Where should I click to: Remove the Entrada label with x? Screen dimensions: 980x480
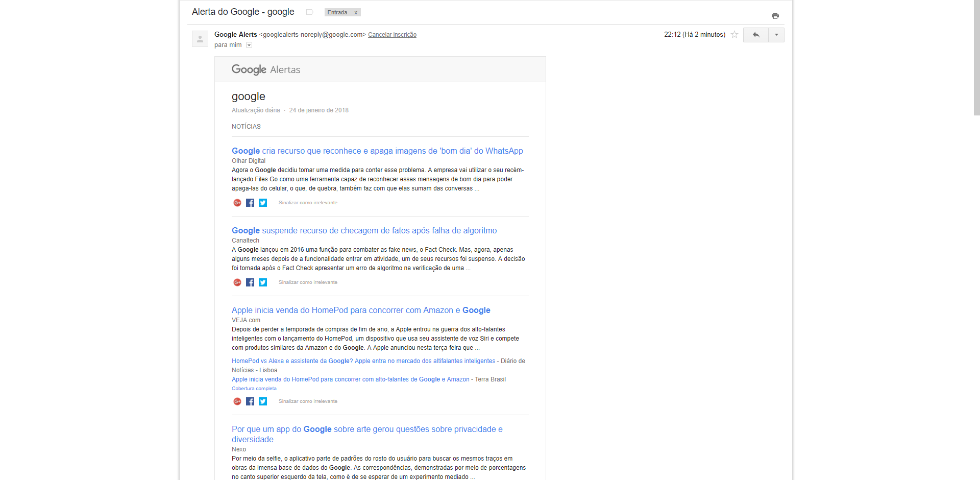pyautogui.click(x=356, y=12)
